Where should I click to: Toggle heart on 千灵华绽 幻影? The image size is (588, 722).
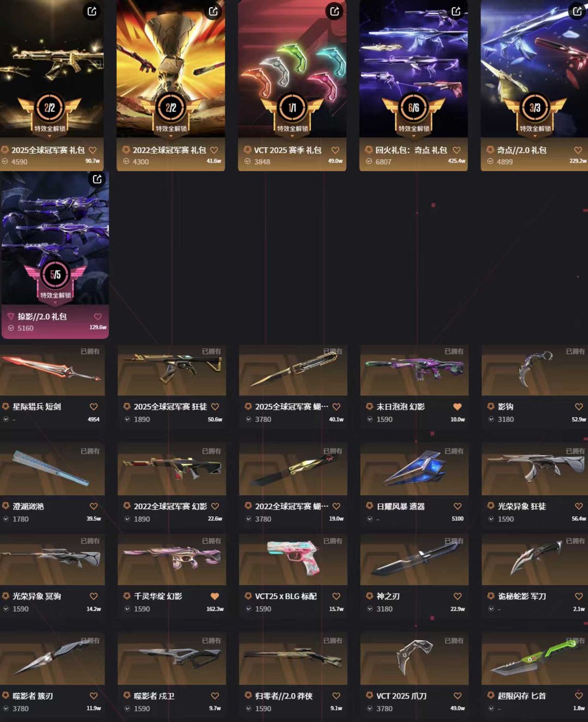click(x=215, y=596)
